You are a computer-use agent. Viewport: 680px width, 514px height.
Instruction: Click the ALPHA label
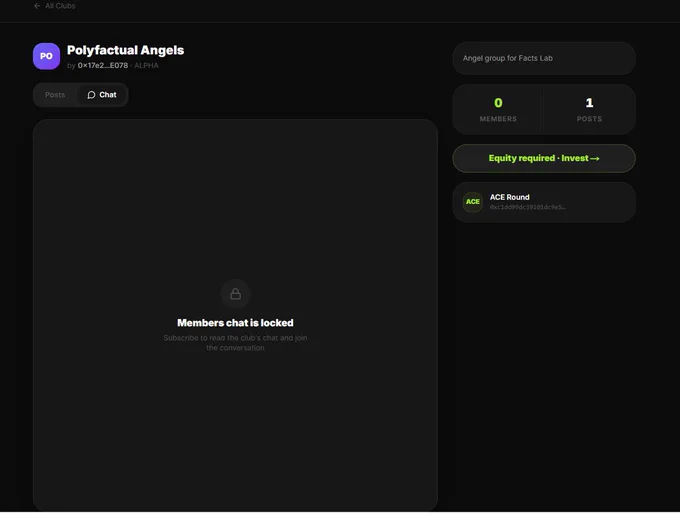(x=146, y=65)
